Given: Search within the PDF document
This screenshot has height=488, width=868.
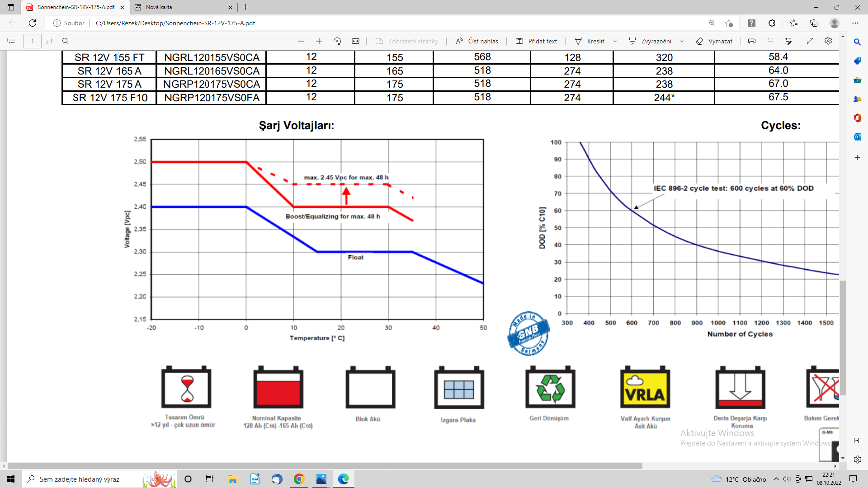Looking at the screenshot, I should click(x=66, y=41).
